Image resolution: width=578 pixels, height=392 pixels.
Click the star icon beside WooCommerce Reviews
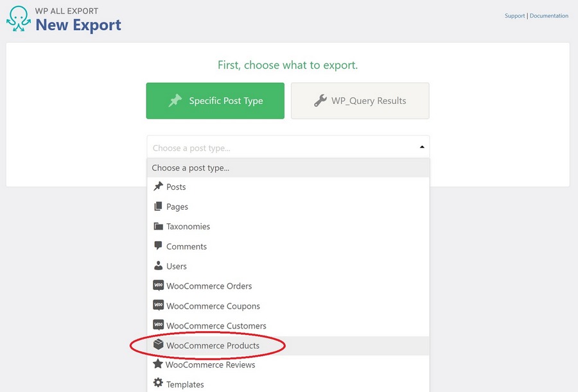coord(158,364)
